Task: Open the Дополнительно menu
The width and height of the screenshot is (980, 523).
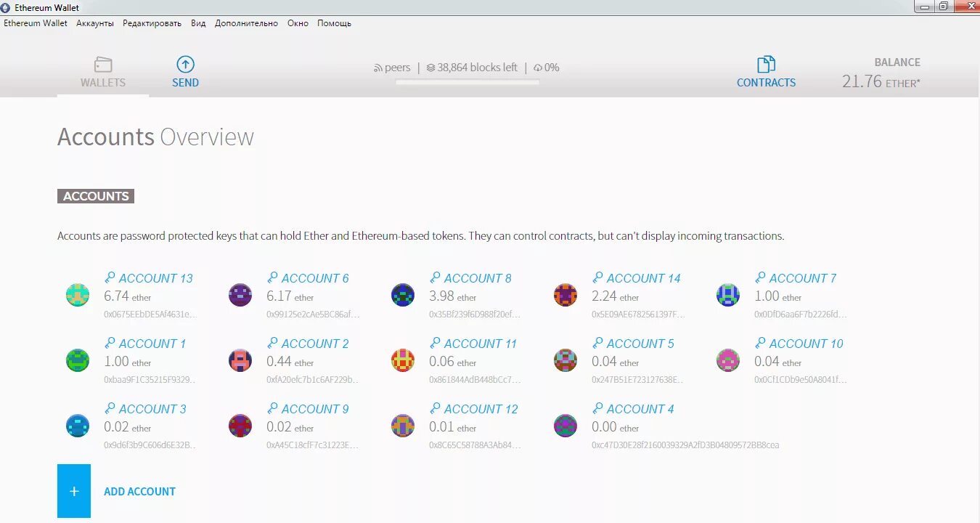Action: click(x=246, y=23)
